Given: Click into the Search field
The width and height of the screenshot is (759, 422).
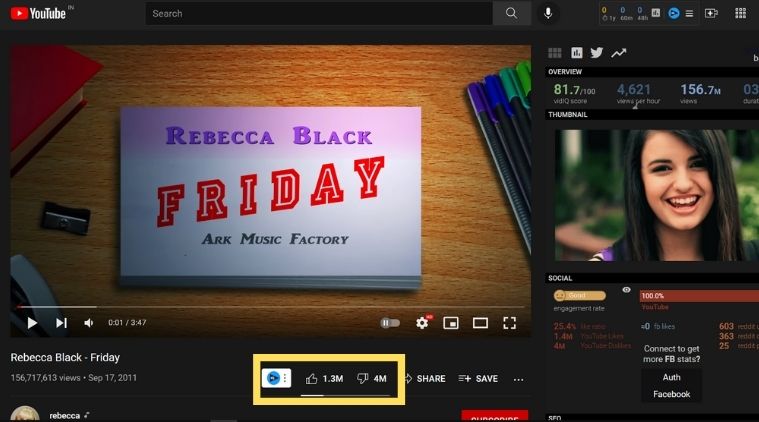Looking at the screenshot, I should click(x=319, y=14).
